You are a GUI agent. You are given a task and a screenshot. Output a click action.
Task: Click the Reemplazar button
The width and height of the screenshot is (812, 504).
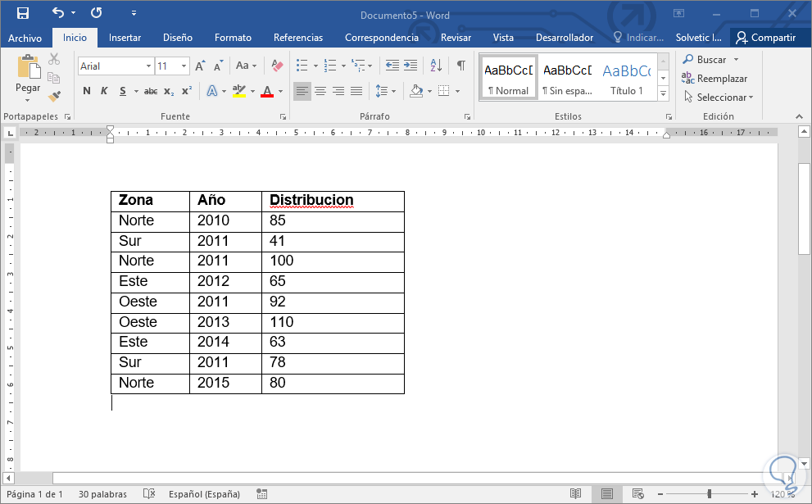tap(714, 78)
